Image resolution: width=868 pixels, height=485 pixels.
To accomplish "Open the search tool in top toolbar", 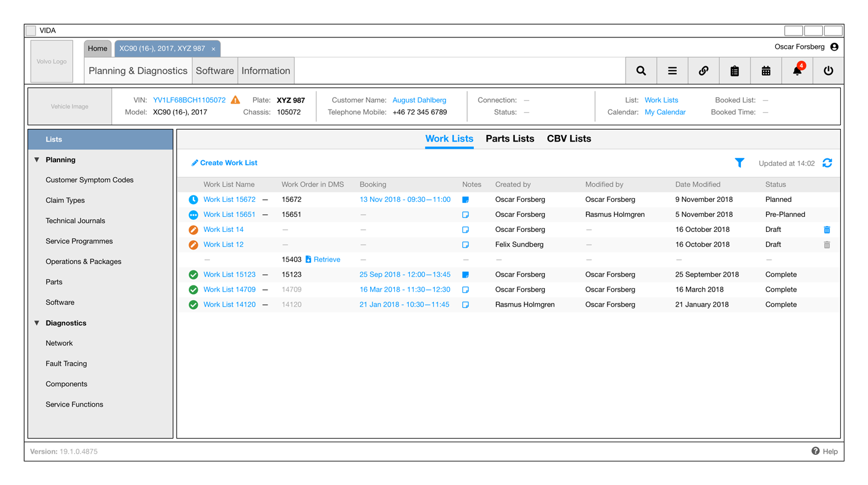I will [x=641, y=70].
